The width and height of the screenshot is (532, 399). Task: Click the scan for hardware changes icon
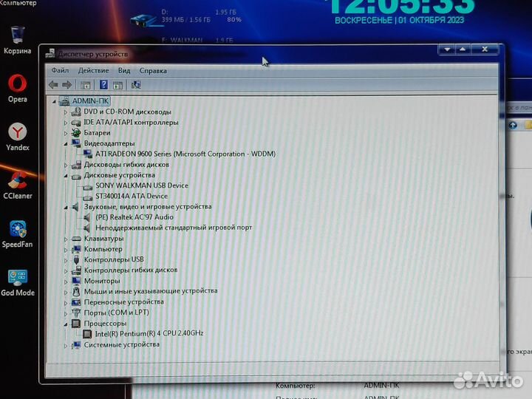point(136,85)
